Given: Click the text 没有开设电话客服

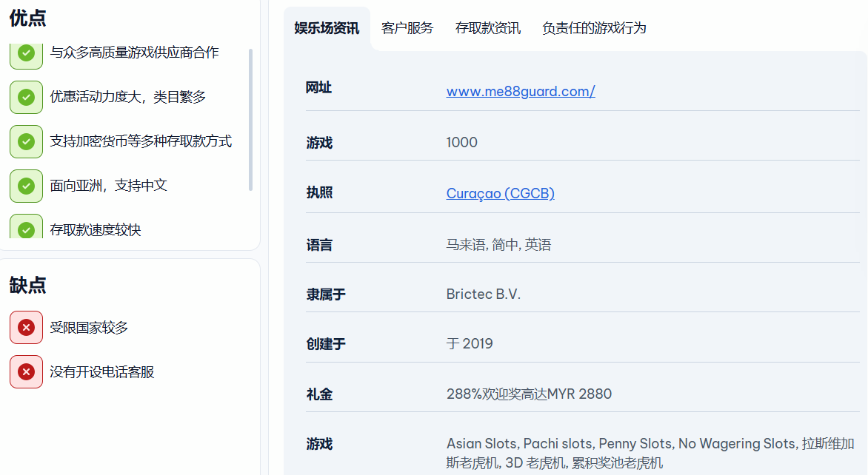Looking at the screenshot, I should point(102,371).
